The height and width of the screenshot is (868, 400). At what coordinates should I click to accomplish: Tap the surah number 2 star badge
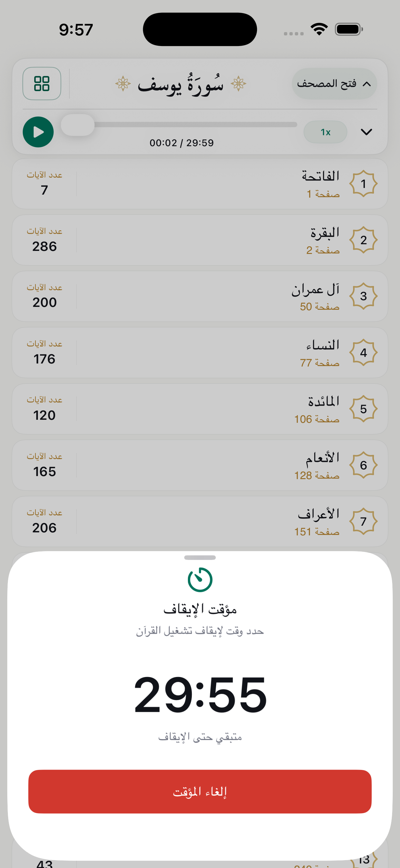[x=363, y=240]
